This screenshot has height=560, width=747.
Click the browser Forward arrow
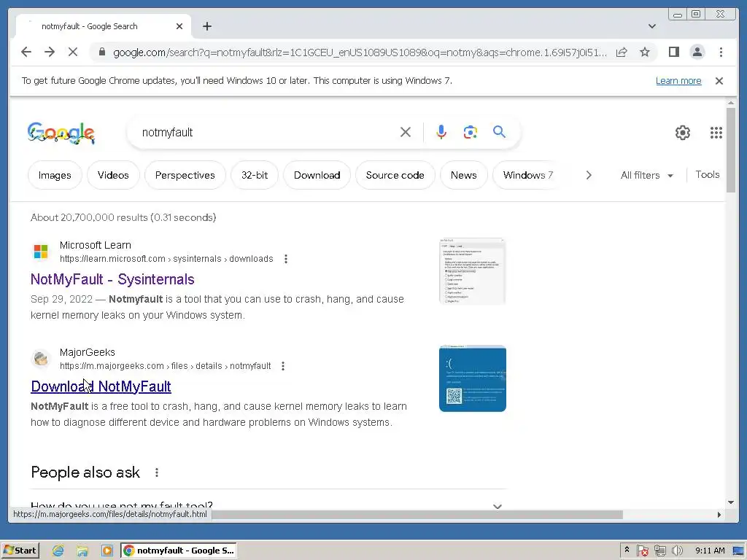coord(50,52)
